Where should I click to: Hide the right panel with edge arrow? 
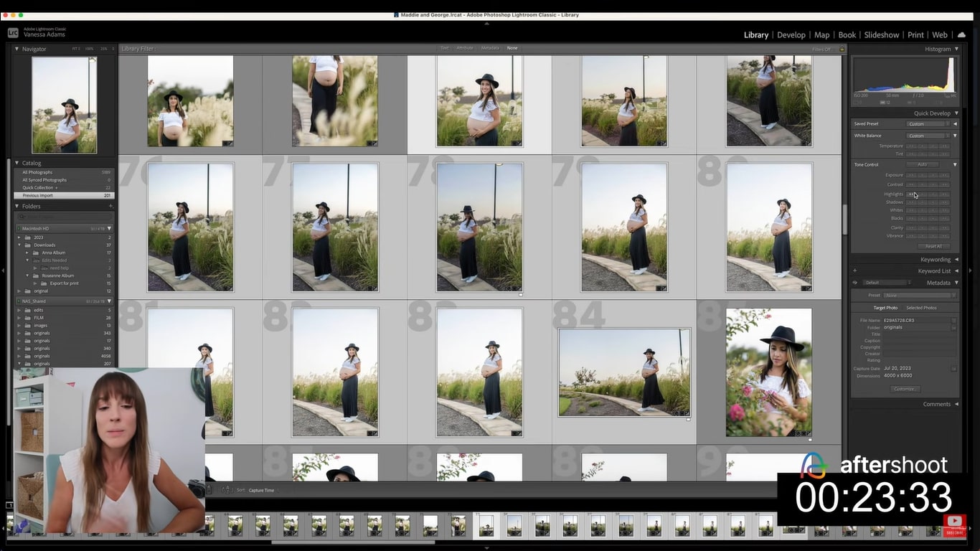[971, 270]
